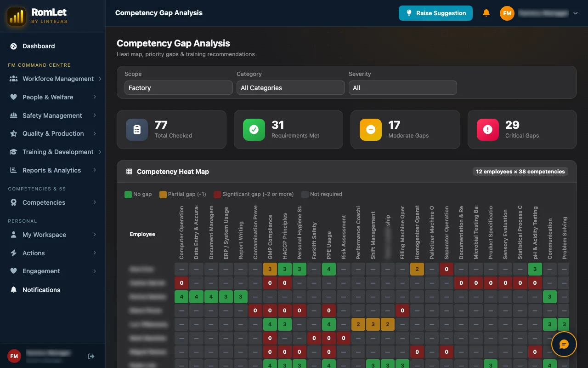Expand the user account menu chevron
The image size is (588, 368).
(x=575, y=13)
